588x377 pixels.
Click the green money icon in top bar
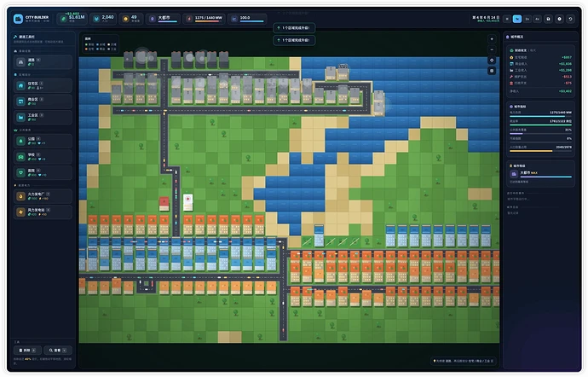[63, 19]
